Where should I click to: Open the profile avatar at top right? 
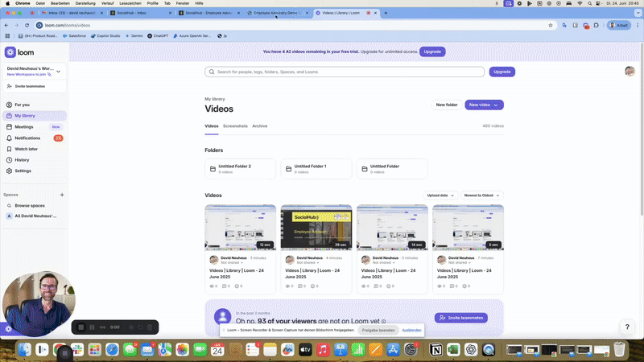(630, 71)
